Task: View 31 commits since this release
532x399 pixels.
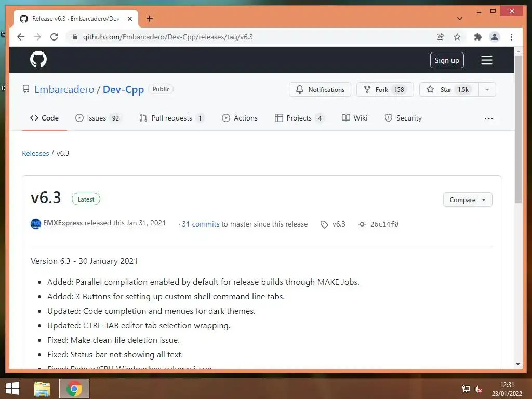Action: (x=201, y=224)
